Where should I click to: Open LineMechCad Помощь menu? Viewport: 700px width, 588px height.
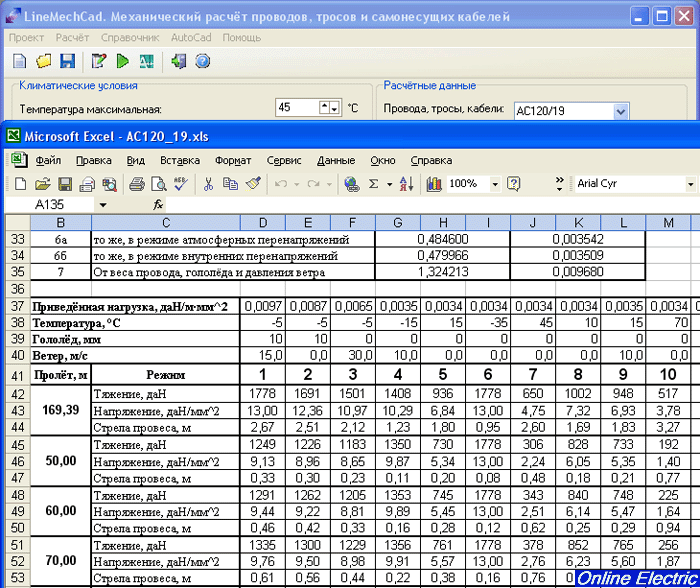click(242, 38)
